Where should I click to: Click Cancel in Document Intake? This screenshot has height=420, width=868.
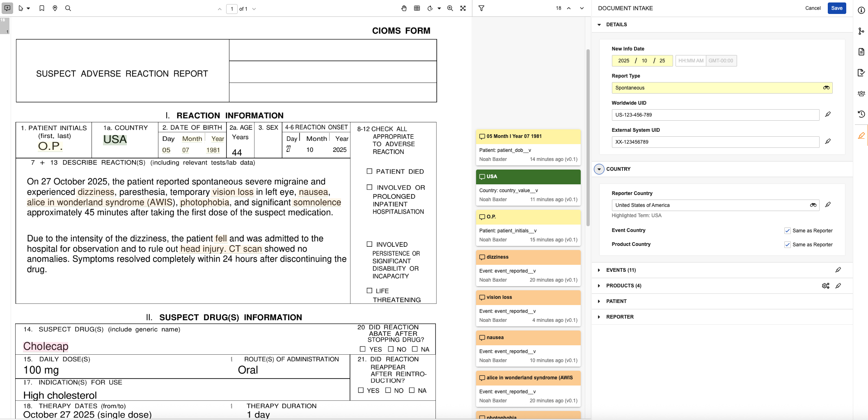pos(813,8)
